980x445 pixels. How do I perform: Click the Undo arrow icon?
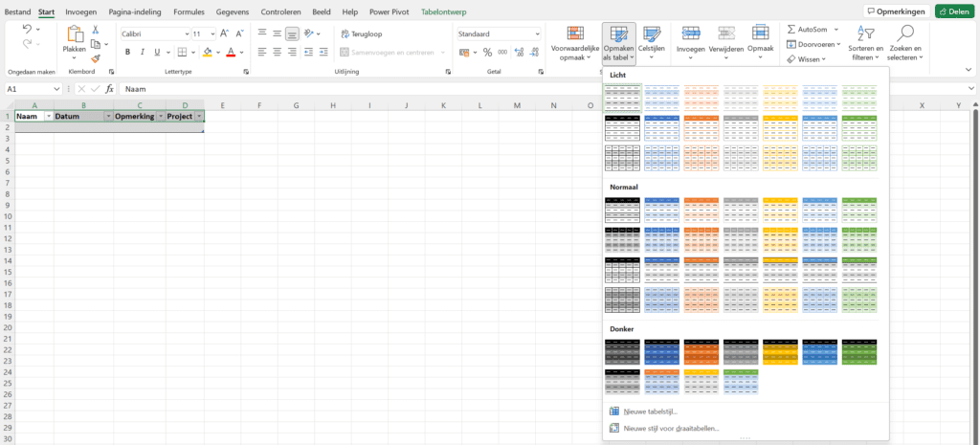tap(28, 29)
